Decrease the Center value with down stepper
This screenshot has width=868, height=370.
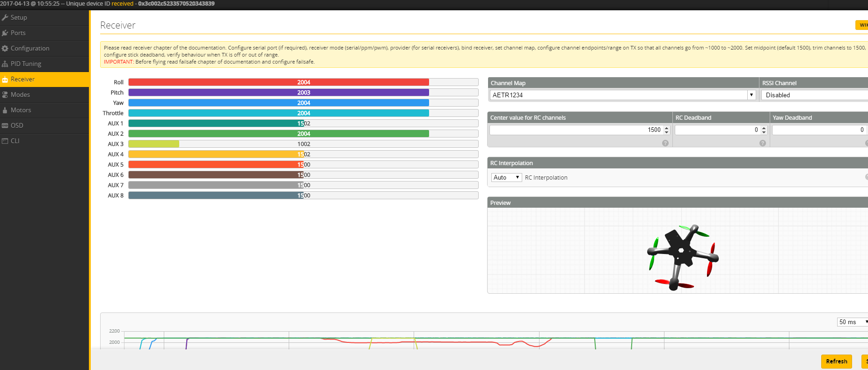point(667,132)
